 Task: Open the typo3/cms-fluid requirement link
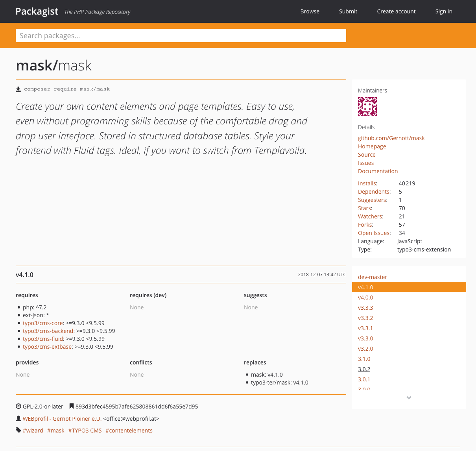point(43,339)
